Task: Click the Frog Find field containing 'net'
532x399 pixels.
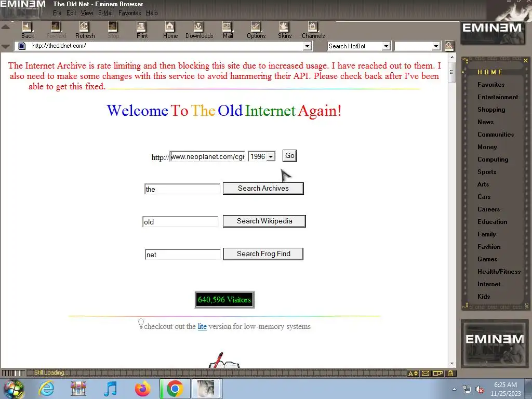Action: [x=182, y=255]
